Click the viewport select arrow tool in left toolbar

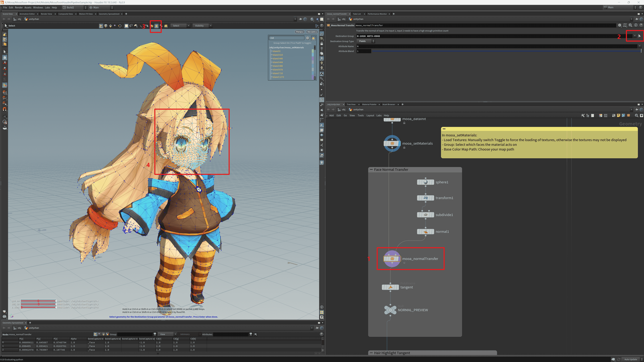(5, 52)
